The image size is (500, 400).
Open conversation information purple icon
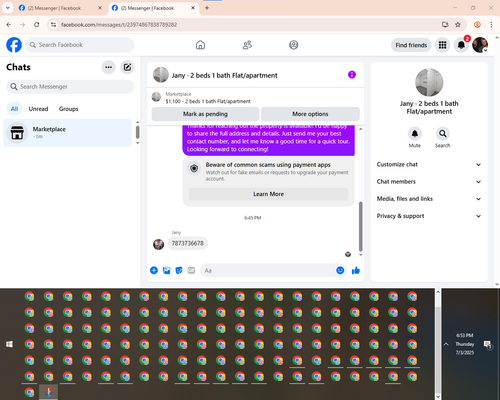[352, 75]
